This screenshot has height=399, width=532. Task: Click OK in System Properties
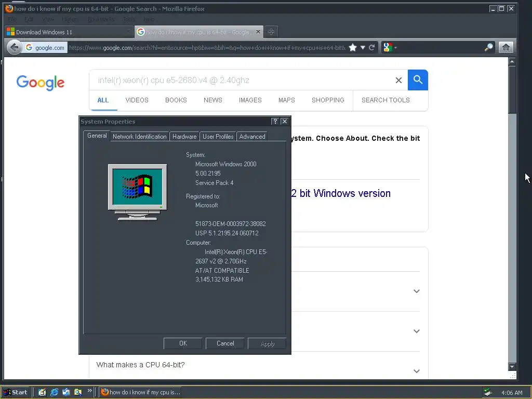pyautogui.click(x=183, y=343)
